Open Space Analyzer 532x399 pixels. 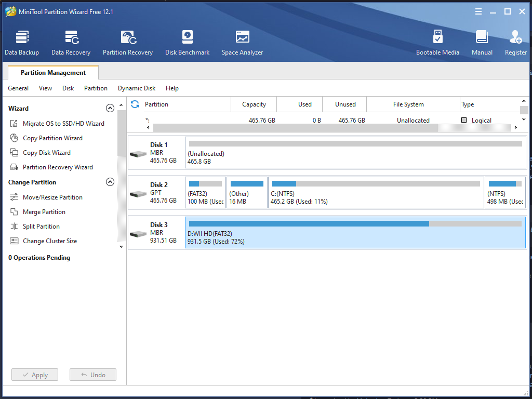click(242, 43)
